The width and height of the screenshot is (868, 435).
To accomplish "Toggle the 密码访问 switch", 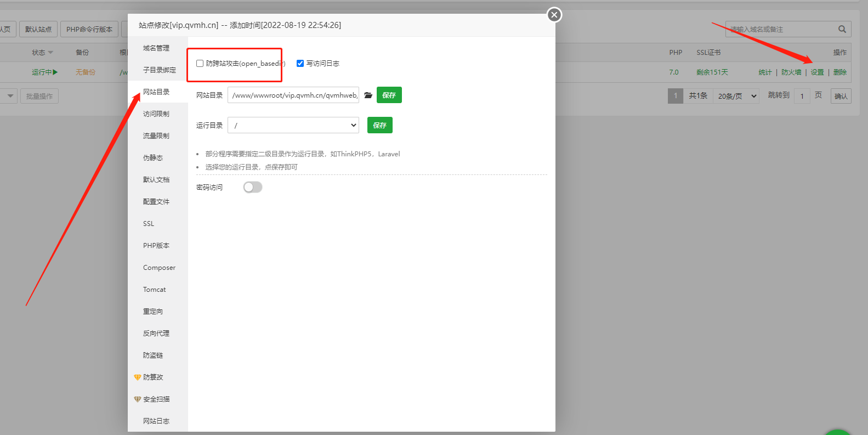I will pos(253,188).
